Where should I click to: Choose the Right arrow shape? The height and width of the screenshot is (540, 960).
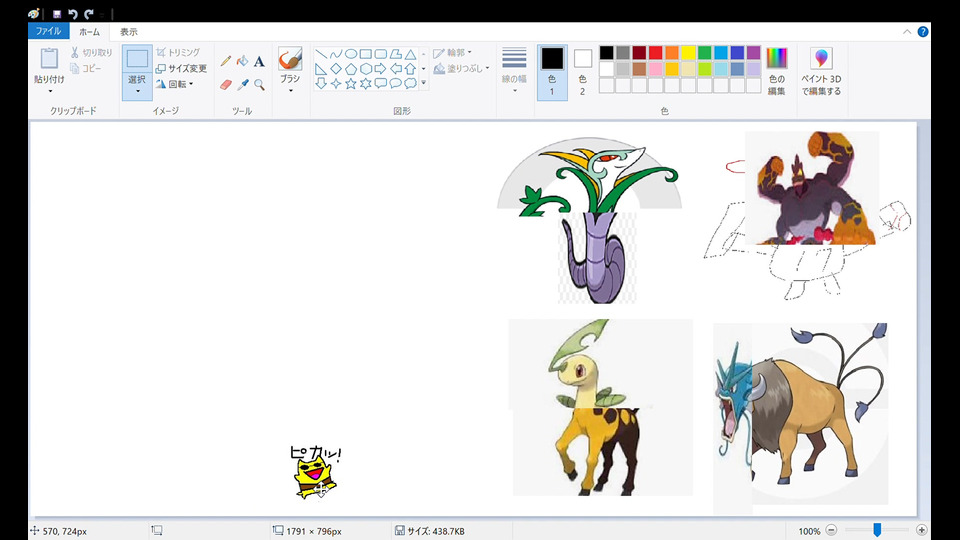[x=380, y=69]
